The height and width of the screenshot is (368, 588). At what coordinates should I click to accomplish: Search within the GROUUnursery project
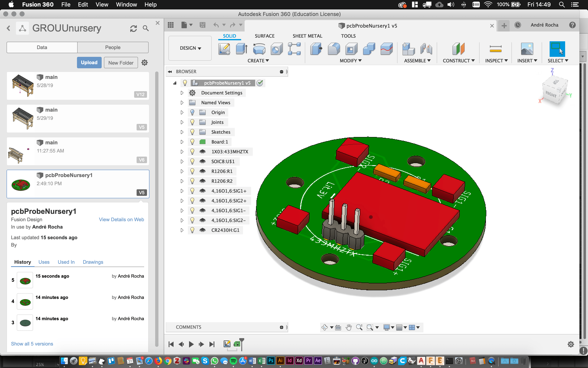146,28
